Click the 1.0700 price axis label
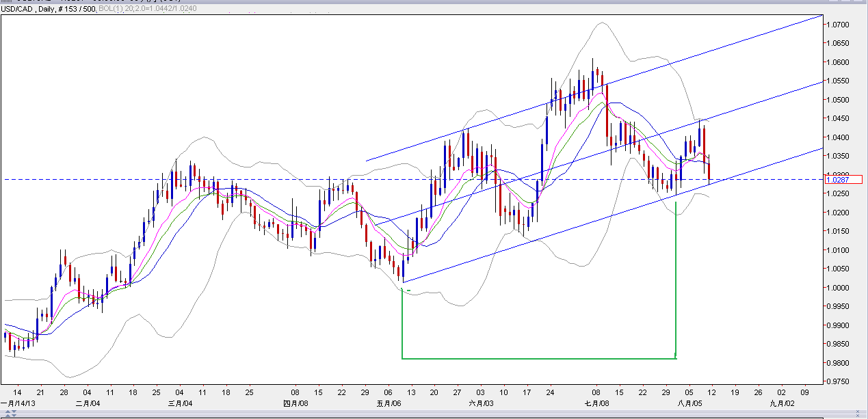868x419 pixels. [839, 25]
